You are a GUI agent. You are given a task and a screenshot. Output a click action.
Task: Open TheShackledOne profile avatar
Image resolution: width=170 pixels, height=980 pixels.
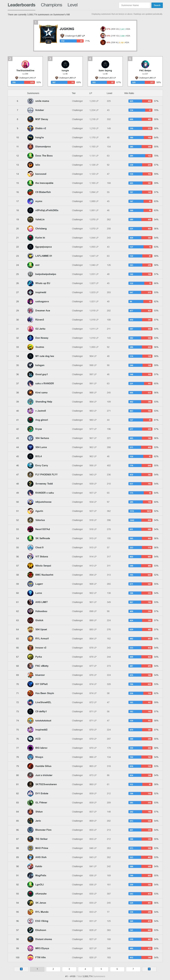25,64
